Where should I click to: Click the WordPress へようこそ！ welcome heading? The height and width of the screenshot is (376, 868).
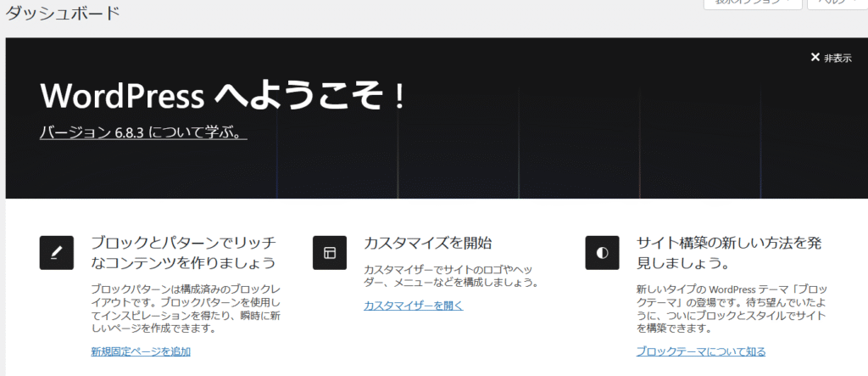point(224,96)
